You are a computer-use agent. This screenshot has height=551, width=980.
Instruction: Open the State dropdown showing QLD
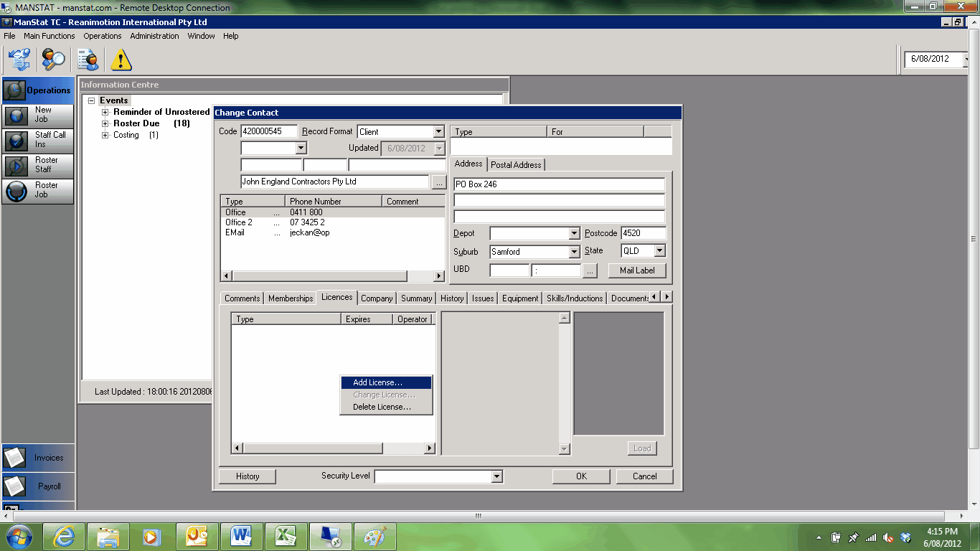point(659,251)
